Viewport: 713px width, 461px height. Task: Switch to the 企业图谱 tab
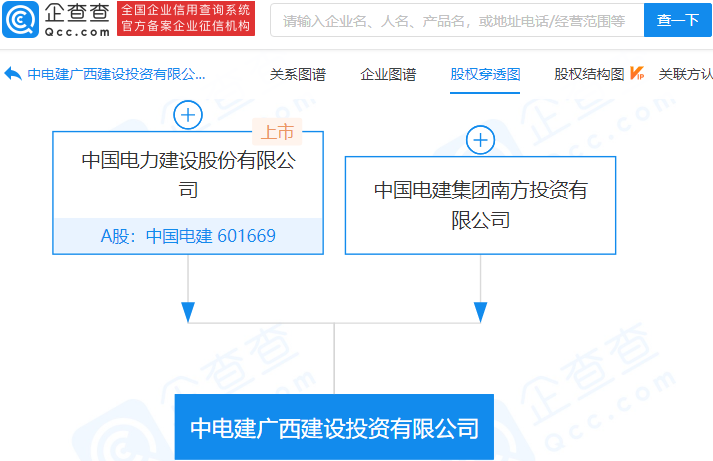[388, 74]
